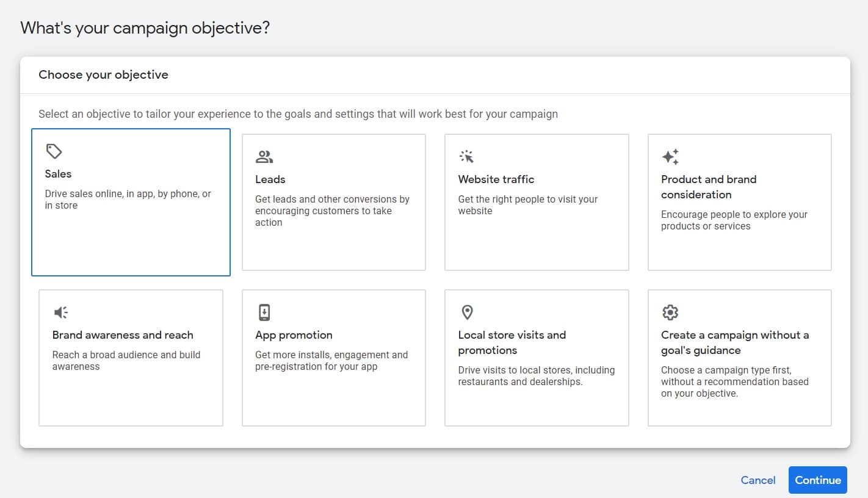
Task: Click the Product and brand sparkle icon
Action: (670, 157)
